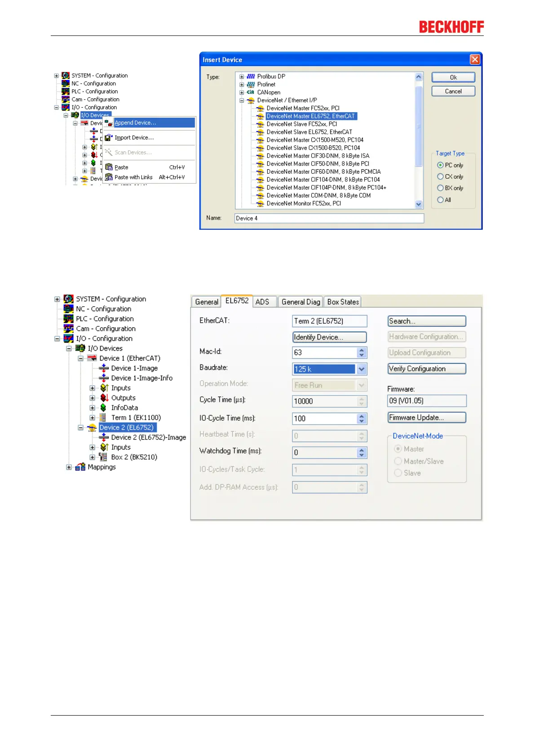This screenshot has height=756, width=535.
Task: Open the Baudrate dropdown showing 125 k
Action: pos(362,369)
